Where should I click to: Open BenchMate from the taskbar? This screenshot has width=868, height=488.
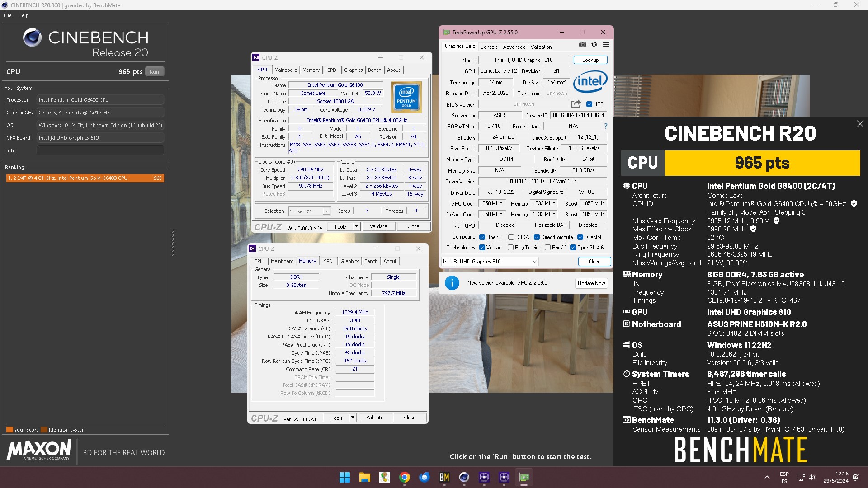(444, 477)
